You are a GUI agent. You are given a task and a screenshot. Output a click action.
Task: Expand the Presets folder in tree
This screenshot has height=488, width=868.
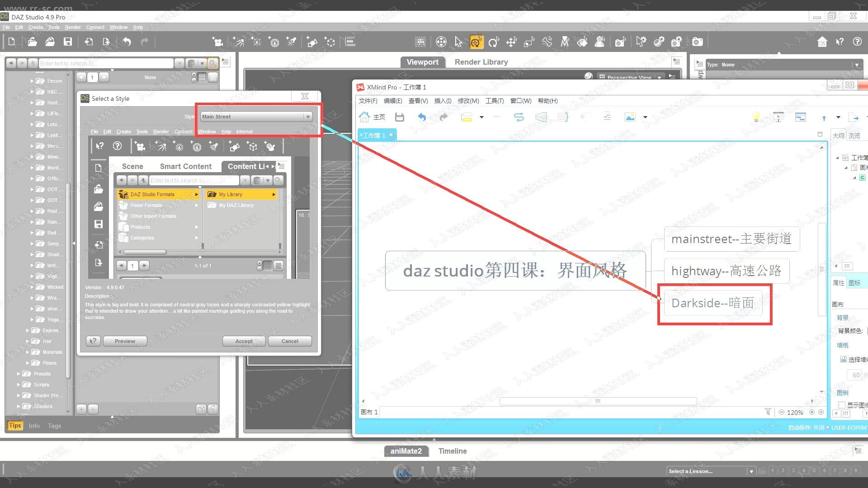click(19, 374)
